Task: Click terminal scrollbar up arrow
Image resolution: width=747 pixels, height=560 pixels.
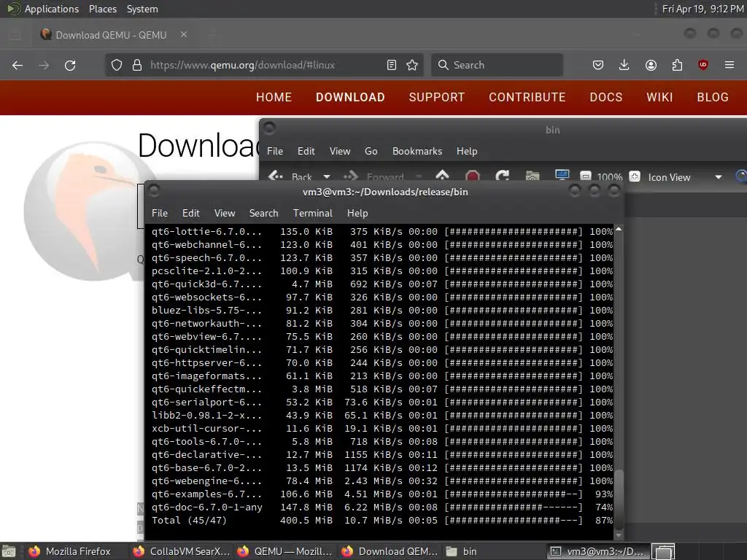Action: click(x=619, y=229)
